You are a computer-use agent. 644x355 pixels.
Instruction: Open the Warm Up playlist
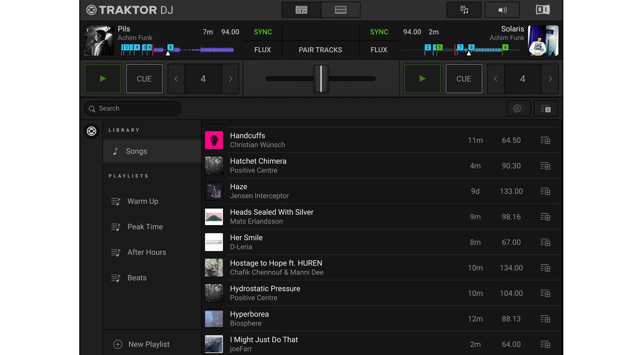tap(152, 201)
